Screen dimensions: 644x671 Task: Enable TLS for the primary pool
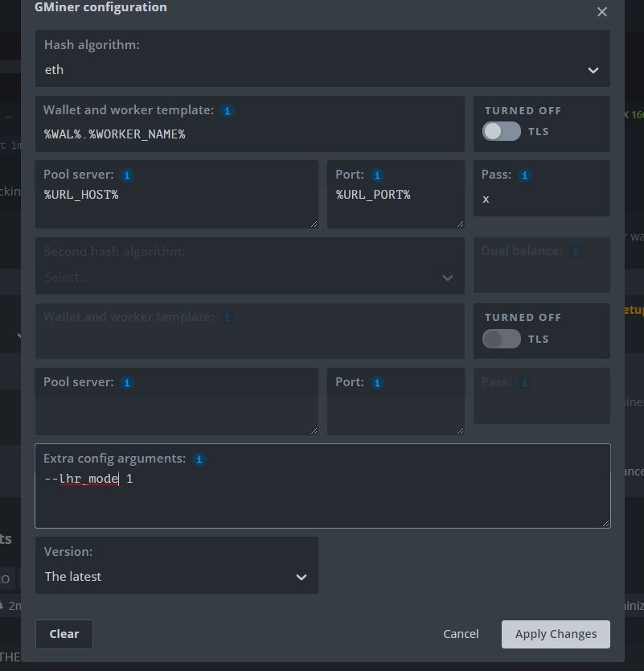point(502,131)
